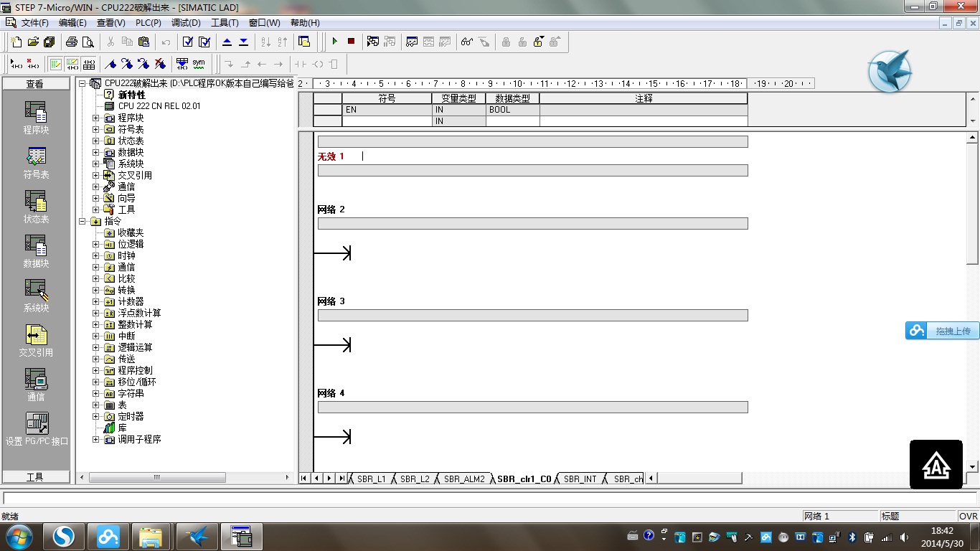
Task: Clear all bookmarks with the crossed-flag icon
Action: (x=160, y=64)
